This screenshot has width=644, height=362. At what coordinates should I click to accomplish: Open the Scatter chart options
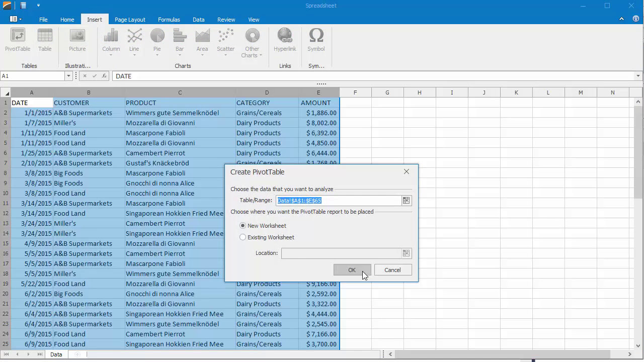225,42
